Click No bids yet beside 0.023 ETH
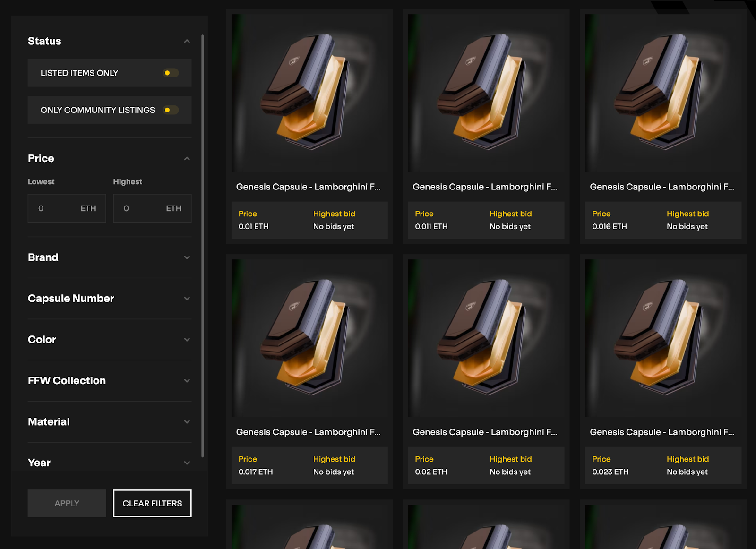The height and width of the screenshot is (549, 756). 687,472
